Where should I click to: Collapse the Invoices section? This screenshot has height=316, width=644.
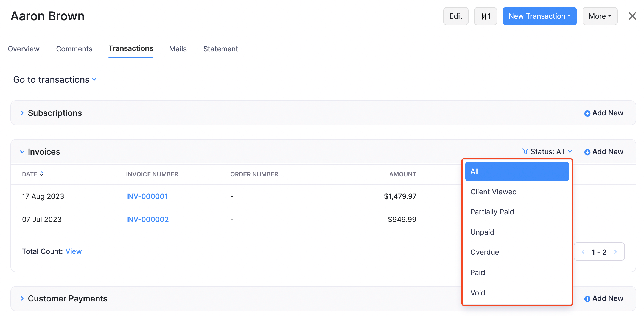click(x=22, y=151)
